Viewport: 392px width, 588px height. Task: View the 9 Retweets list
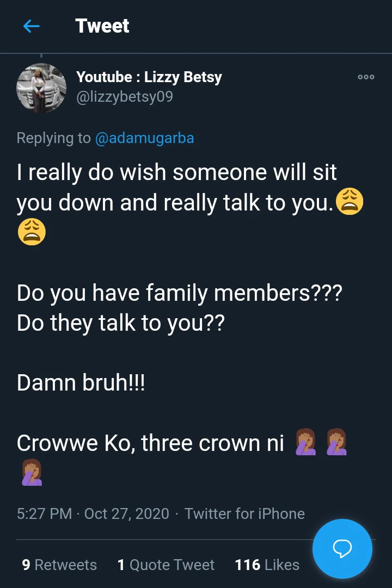[x=59, y=565]
